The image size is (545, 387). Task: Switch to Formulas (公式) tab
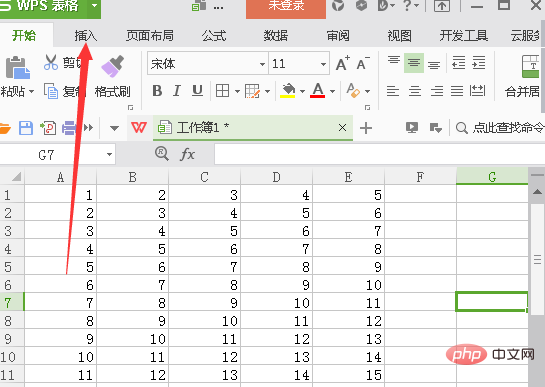click(214, 35)
